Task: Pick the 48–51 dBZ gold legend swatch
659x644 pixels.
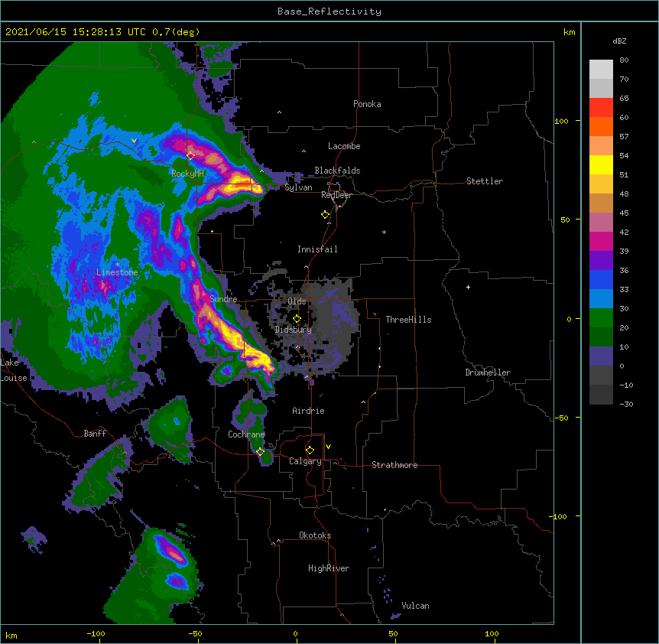Action: (x=601, y=184)
